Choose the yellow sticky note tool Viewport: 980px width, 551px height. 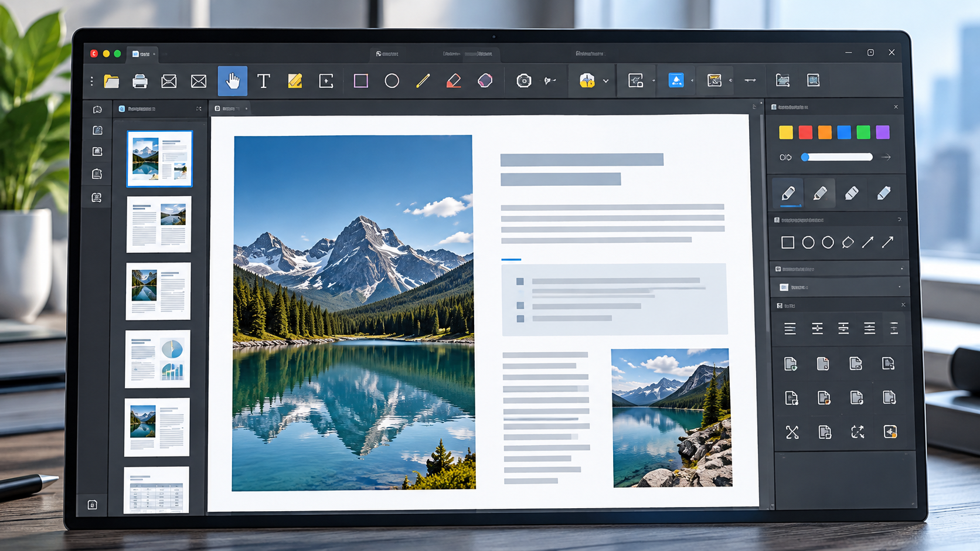[295, 81]
